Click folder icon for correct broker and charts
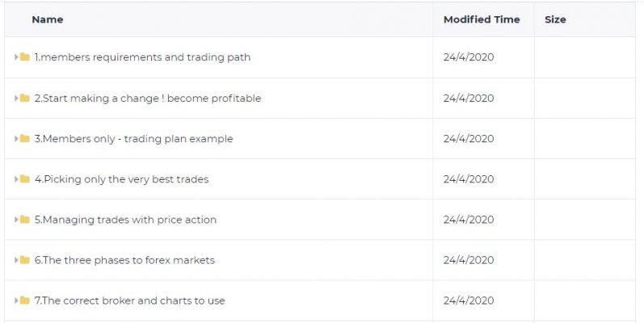 click(x=24, y=300)
